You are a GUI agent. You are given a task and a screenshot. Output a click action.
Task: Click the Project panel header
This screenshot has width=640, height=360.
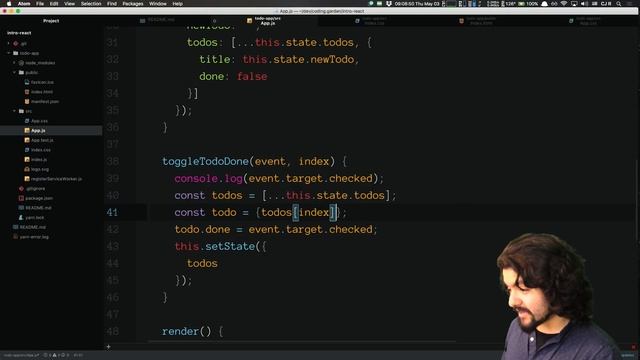tap(51, 21)
